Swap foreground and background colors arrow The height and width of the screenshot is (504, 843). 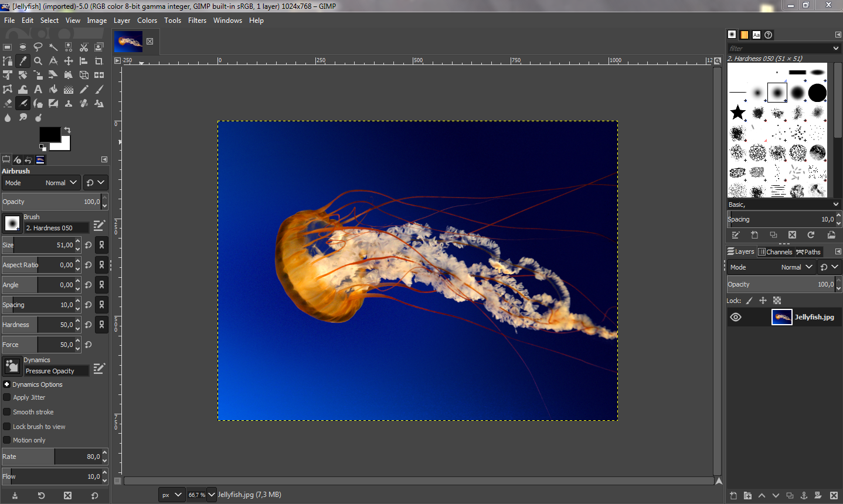[67, 130]
